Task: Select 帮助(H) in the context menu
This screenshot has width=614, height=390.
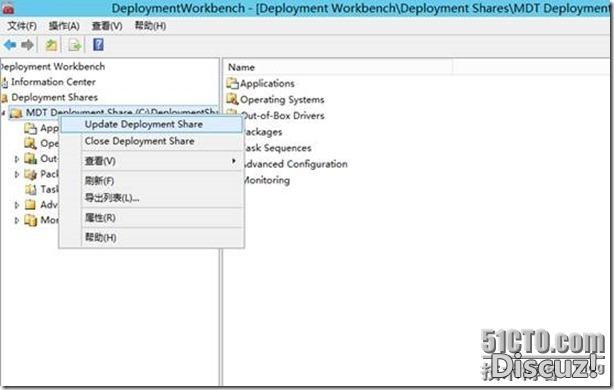Action: [x=152, y=237]
